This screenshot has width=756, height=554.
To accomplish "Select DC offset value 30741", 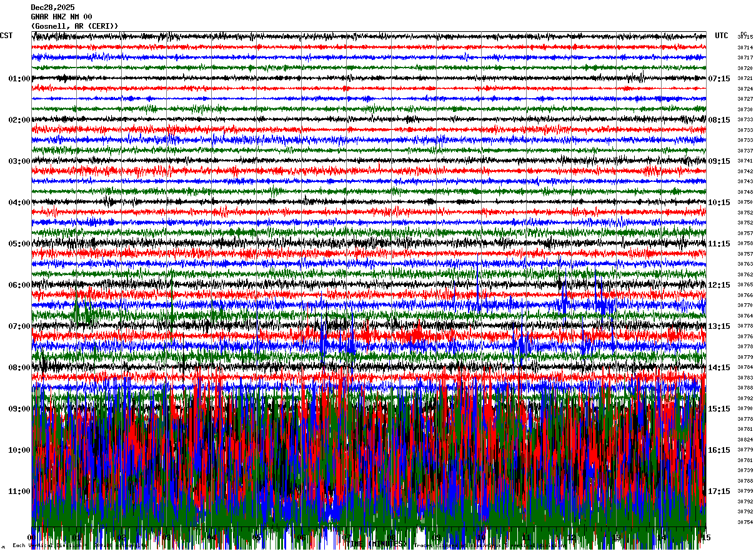I will tap(745, 161).
